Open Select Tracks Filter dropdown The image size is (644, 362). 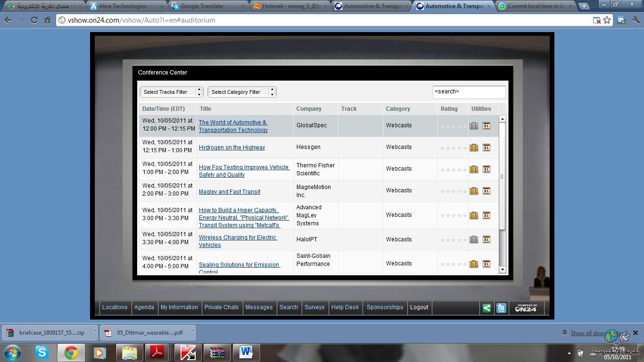click(171, 92)
